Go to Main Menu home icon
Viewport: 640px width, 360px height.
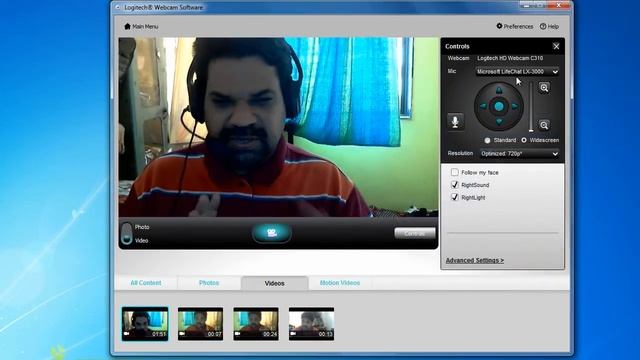127,26
